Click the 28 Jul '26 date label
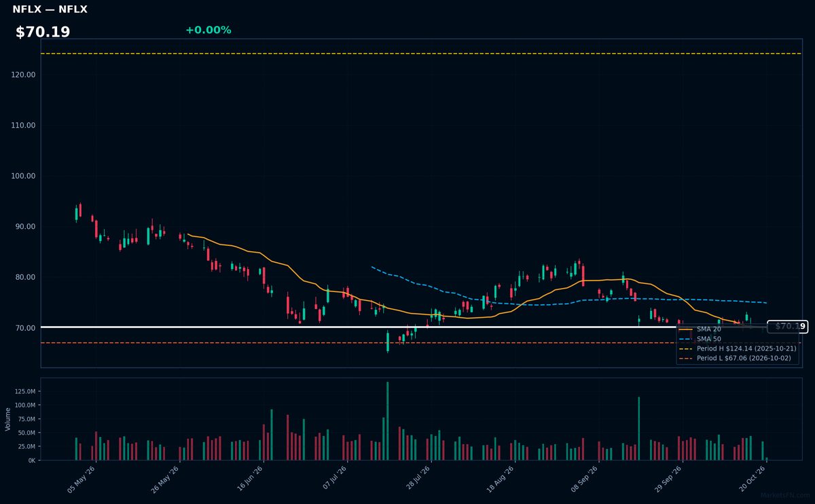Screen dimensions: 815x504 click(x=418, y=480)
